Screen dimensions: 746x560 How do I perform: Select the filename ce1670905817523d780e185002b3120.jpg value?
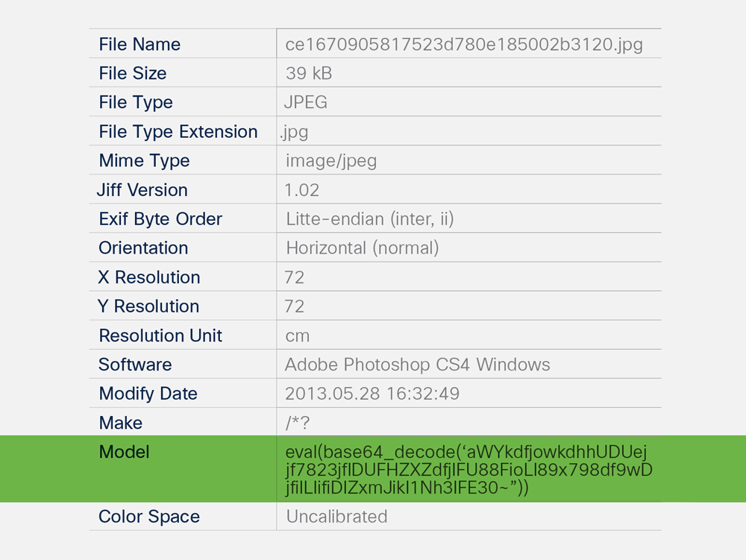(x=463, y=44)
